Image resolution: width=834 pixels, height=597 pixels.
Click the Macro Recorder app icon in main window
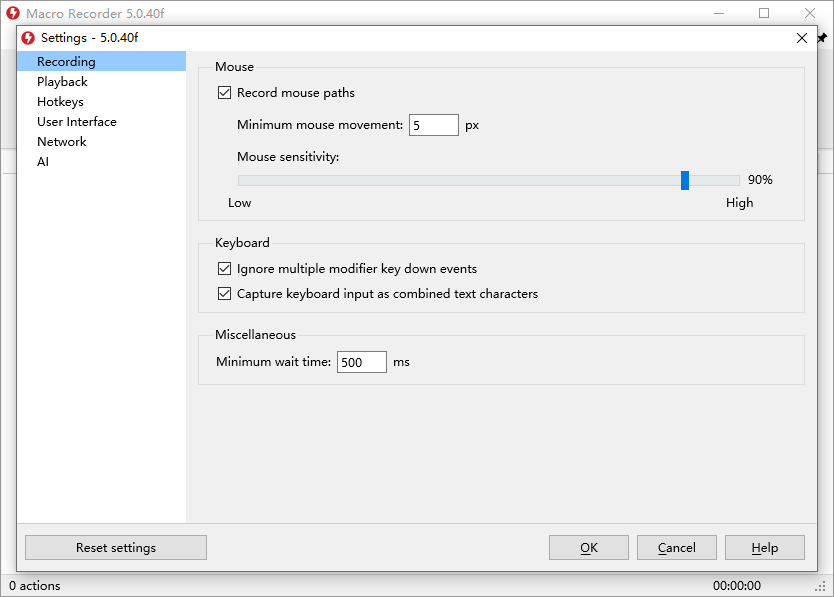pyautogui.click(x=13, y=13)
